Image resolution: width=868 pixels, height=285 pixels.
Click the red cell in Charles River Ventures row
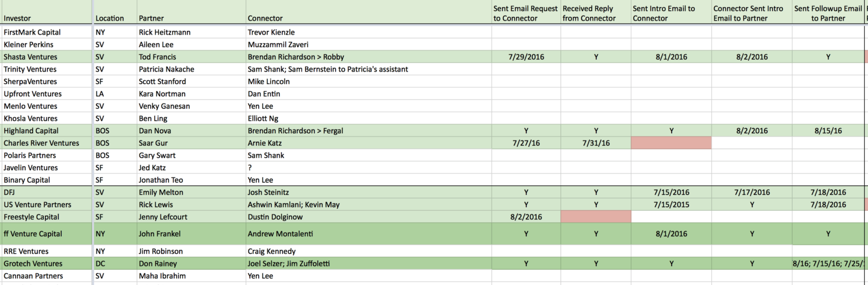coord(671,143)
